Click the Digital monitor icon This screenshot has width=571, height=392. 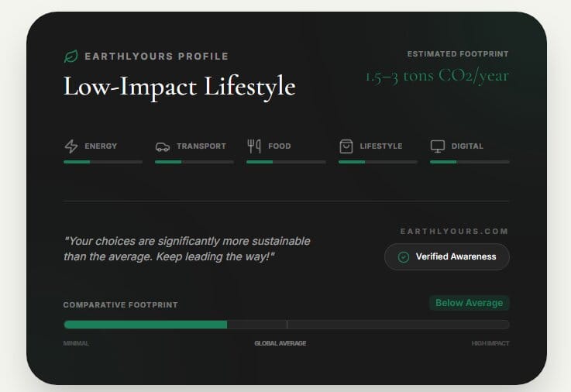pyautogui.click(x=438, y=146)
